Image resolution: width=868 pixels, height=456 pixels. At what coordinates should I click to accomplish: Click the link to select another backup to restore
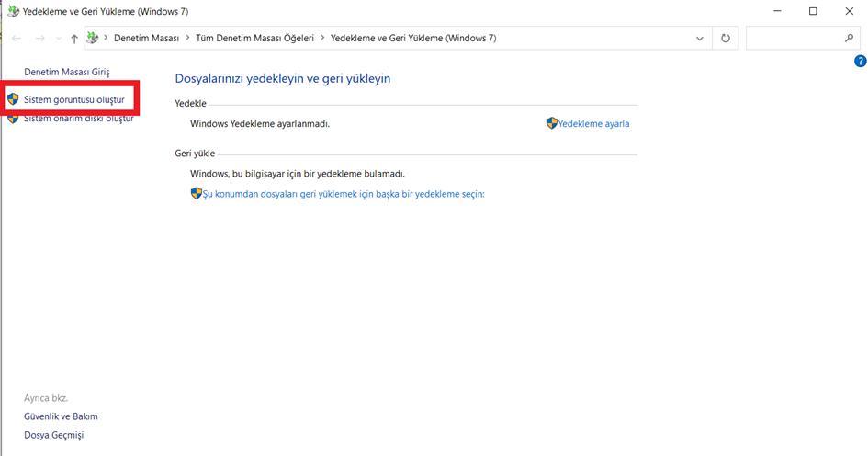tap(344, 194)
